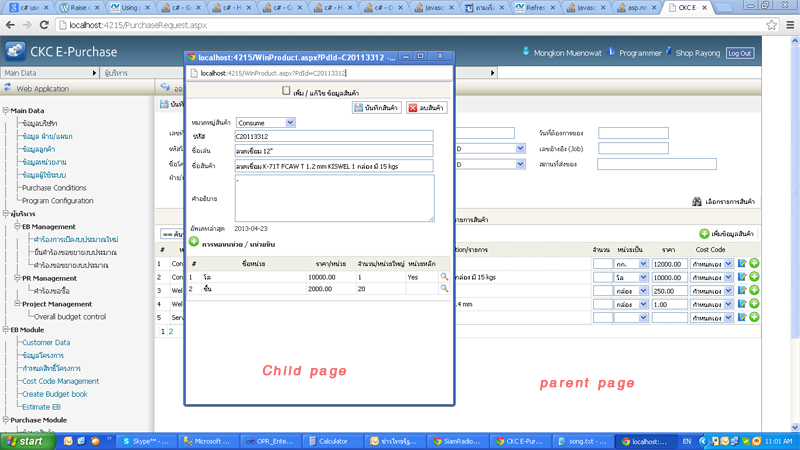Edit the parent row priced 250.00
The image size is (800, 450).
(742, 291)
